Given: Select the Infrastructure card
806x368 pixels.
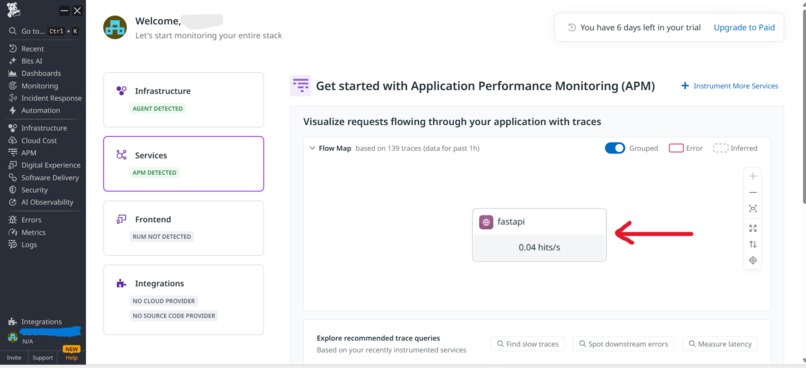Looking at the screenshot, I should click(184, 100).
